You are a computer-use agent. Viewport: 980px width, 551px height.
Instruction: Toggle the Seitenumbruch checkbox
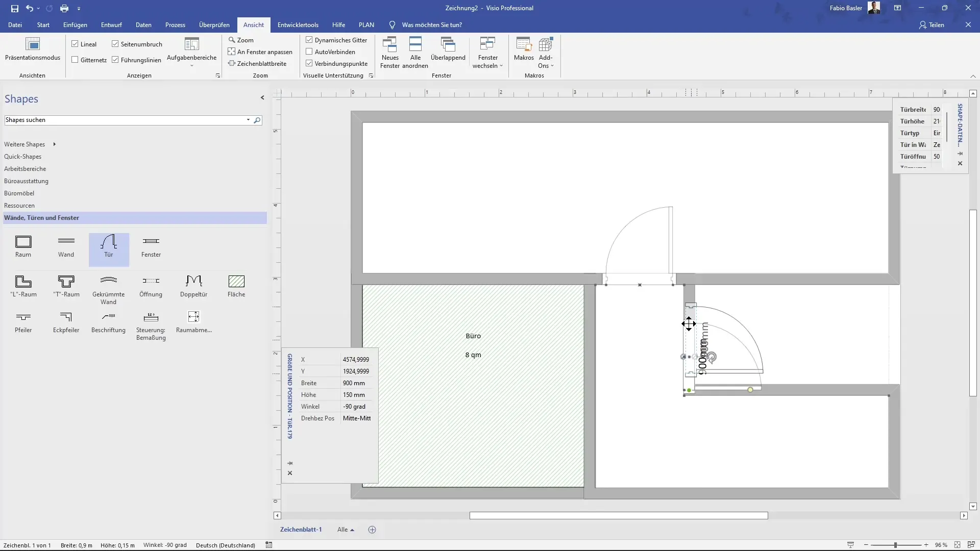coord(115,44)
